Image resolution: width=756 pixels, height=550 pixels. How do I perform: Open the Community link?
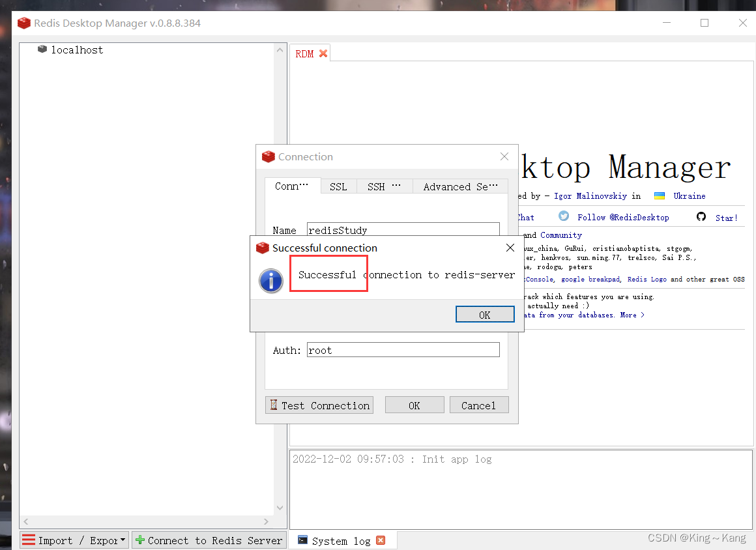(561, 235)
